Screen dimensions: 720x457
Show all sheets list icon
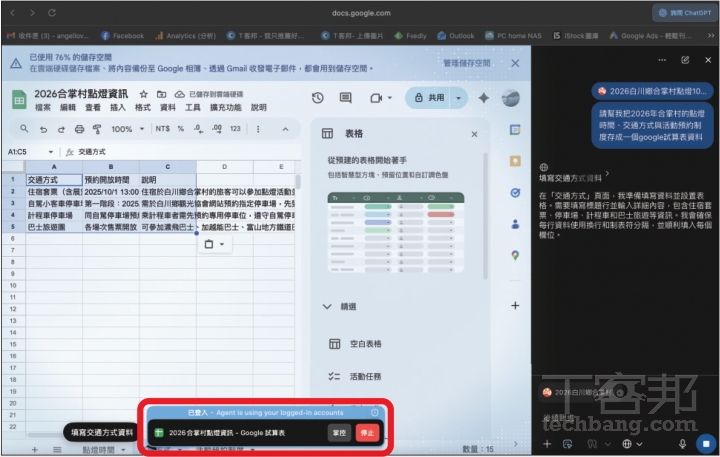tap(57, 450)
